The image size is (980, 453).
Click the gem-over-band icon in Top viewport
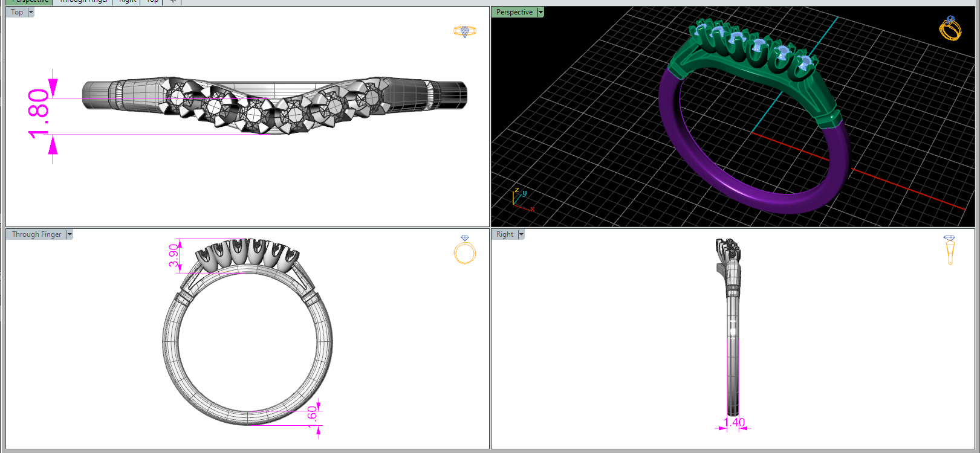(x=464, y=31)
